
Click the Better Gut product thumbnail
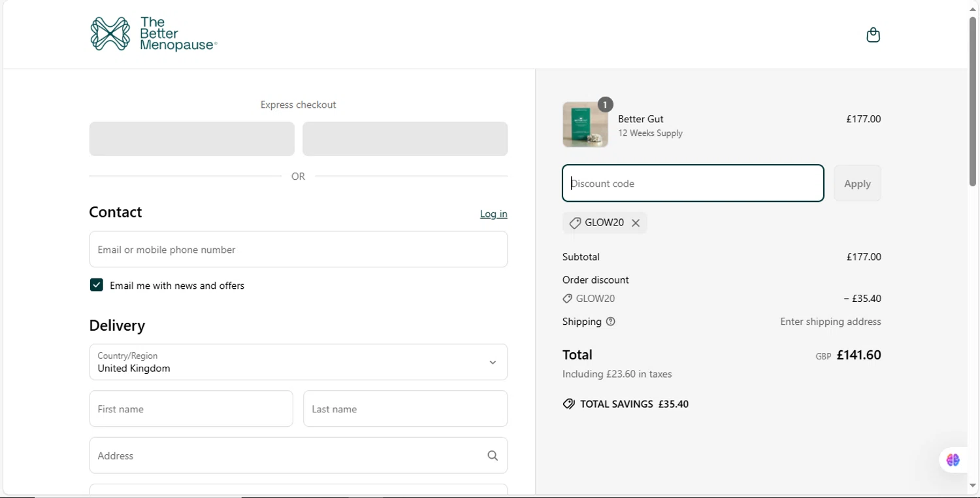(585, 124)
